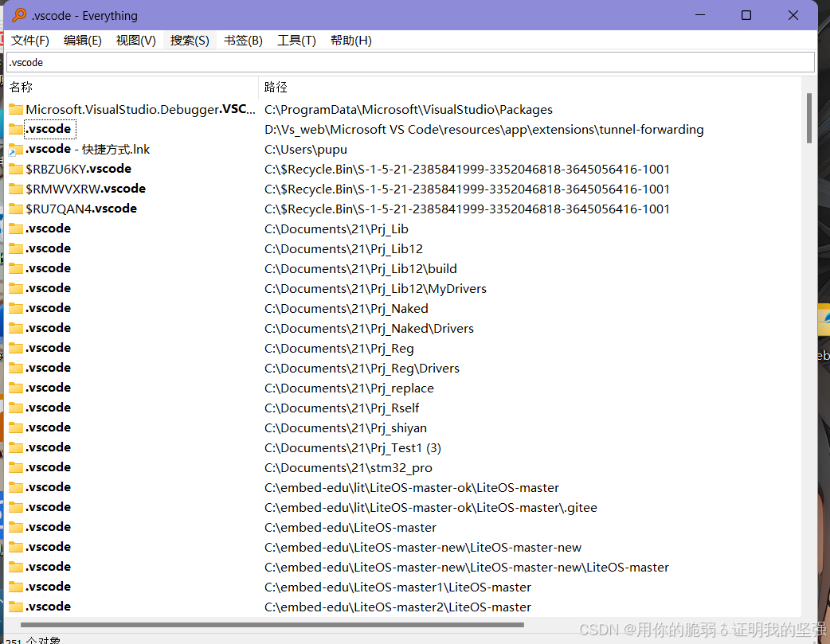Viewport: 830px width, 644px height.
Task: Click folder icon for .vscode in stm32_pro
Action: (16, 467)
